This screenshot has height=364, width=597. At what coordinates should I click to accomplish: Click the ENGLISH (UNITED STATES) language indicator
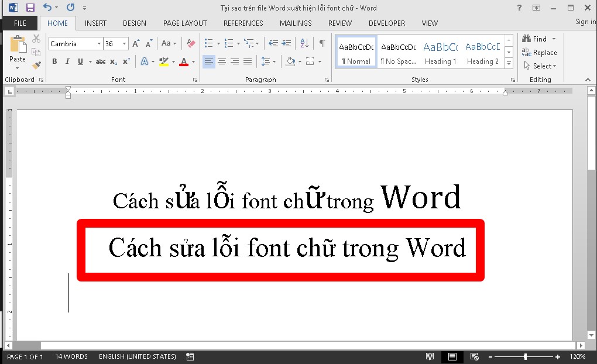point(138,357)
